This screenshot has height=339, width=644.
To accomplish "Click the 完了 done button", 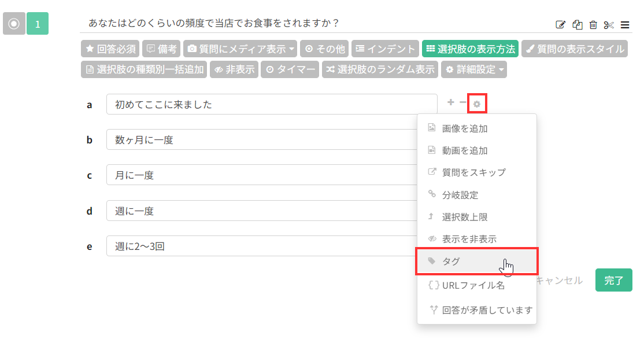I will (x=613, y=280).
